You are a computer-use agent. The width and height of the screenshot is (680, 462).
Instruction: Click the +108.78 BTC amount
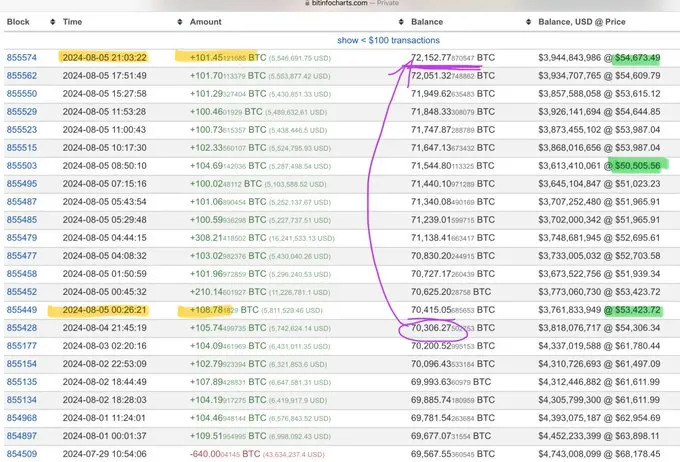click(x=224, y=310)
